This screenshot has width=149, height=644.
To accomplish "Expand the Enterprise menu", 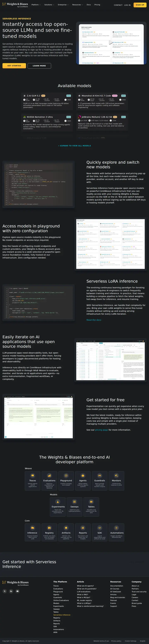I will (x=63, y=5).
